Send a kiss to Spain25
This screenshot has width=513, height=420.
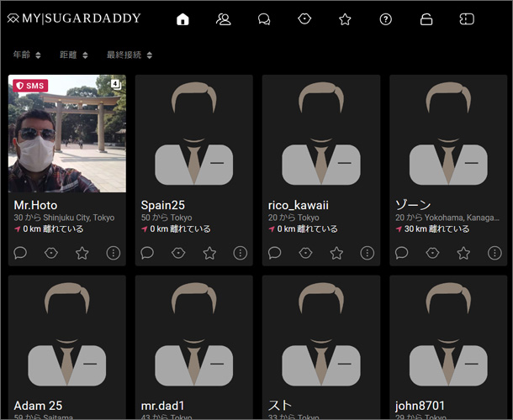(178, 253)
